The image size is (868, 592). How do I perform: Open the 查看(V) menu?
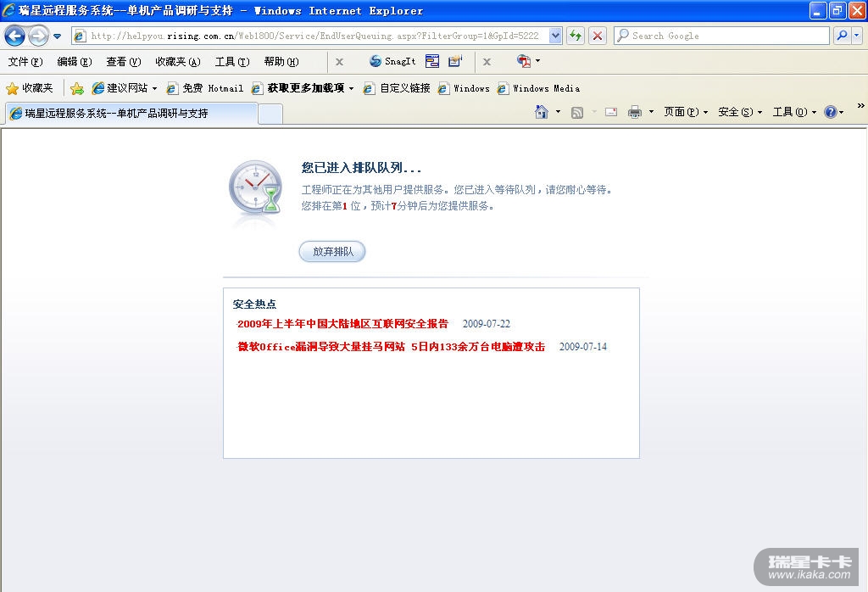(124, 61)
